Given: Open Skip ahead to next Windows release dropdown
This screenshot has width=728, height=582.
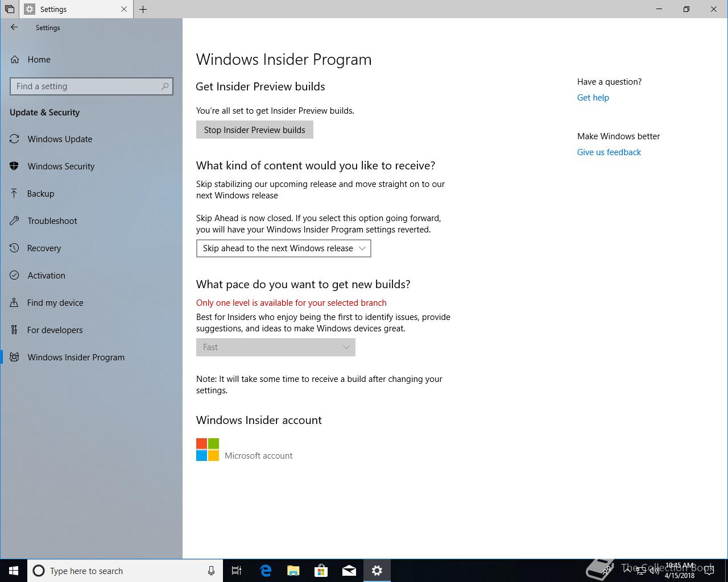Looking at the screenshot, I should coord(284,248).
